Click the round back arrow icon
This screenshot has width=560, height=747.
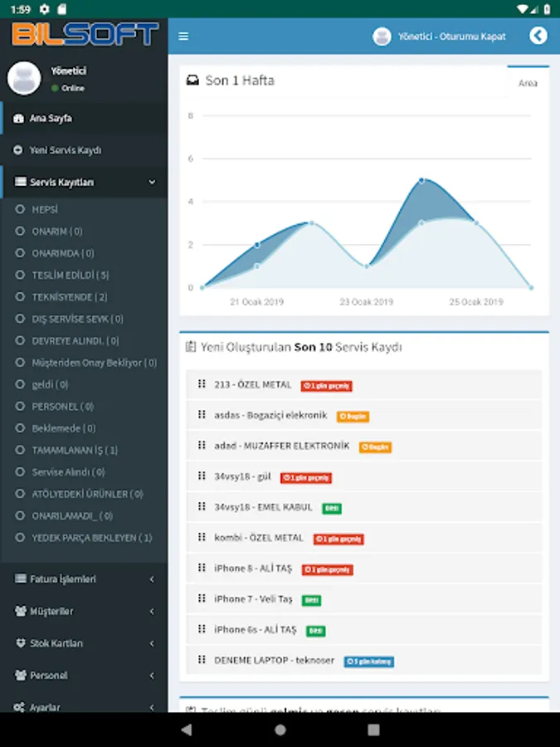538,35
